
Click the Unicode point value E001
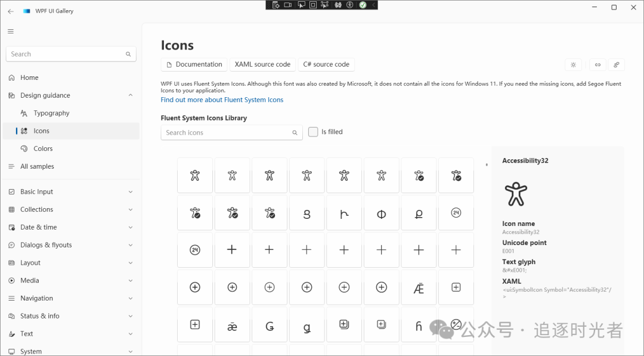coord(508,251)
